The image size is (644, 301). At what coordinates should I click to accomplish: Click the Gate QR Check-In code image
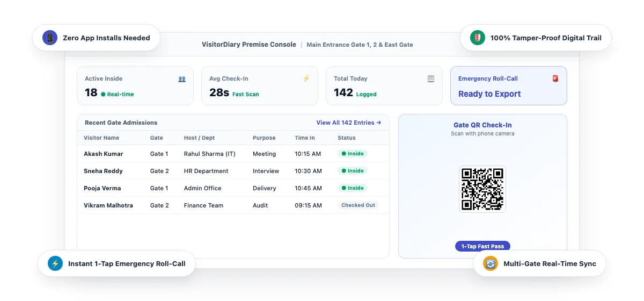482,189
